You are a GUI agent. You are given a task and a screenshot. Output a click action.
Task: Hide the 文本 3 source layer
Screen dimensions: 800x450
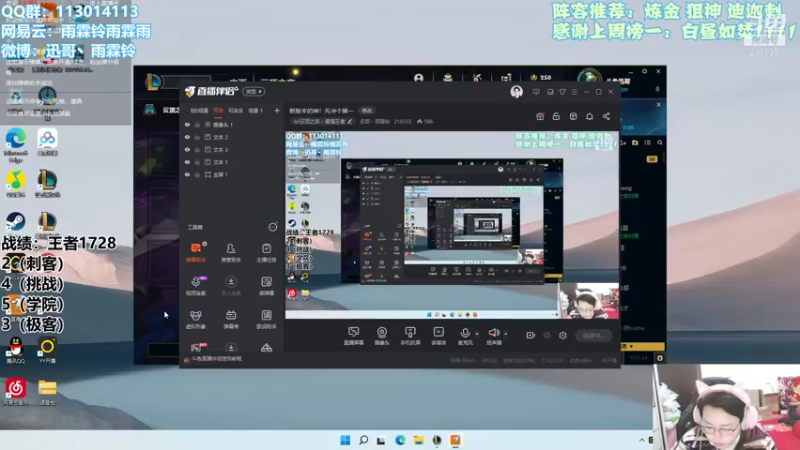[x=187, y=149]
